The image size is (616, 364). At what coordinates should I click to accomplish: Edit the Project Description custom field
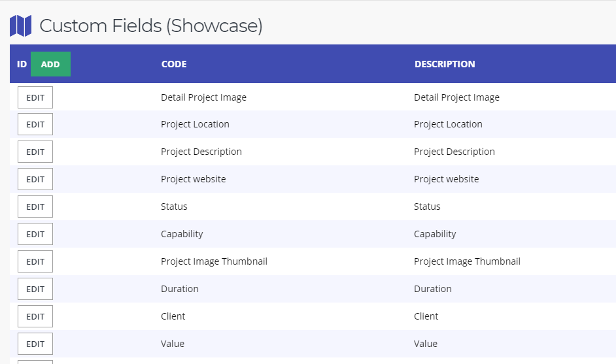click(35, 152)
